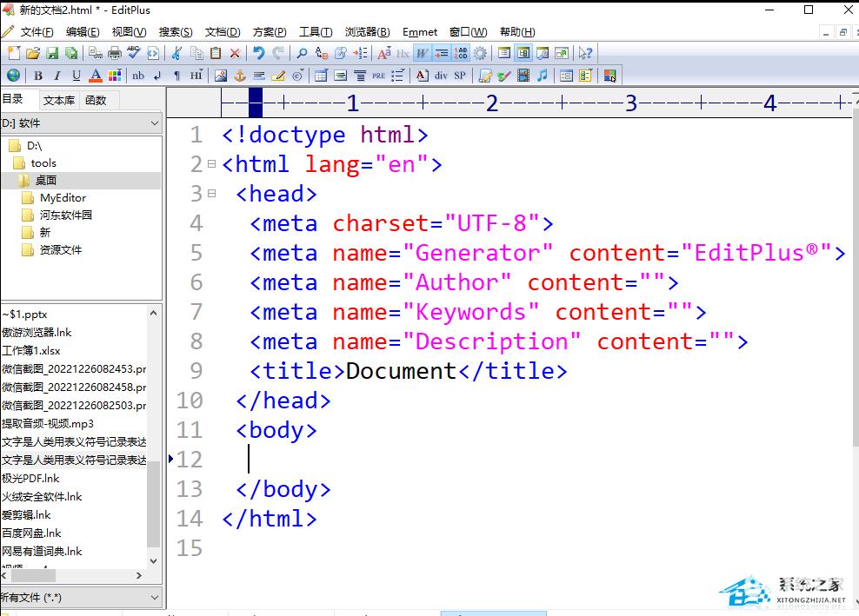Image resolution: width=859 pixels, height=616 pixels.
Task: Click the Save file icon
Action: click(x=52, y=54)
